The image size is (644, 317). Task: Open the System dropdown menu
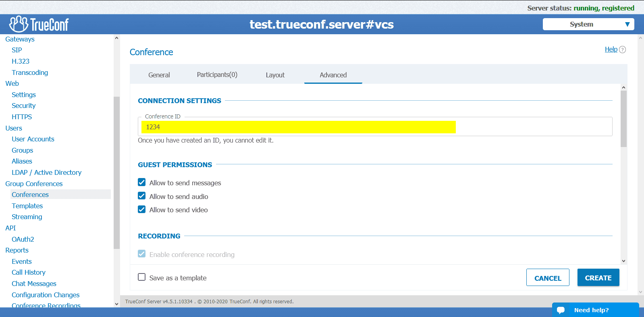click(588, 24)
